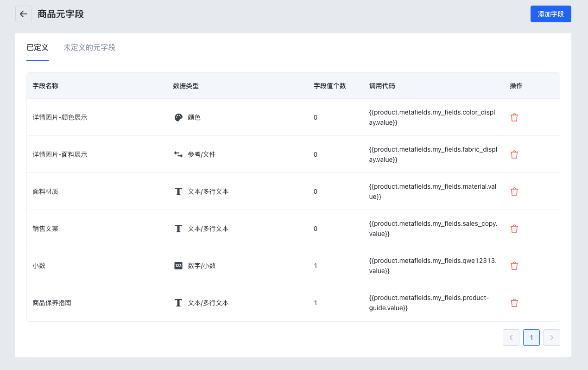Click the previous page chevron
The height and width of the screenshot is (370, 588).
pyautogui.click(x=511, y=338)
